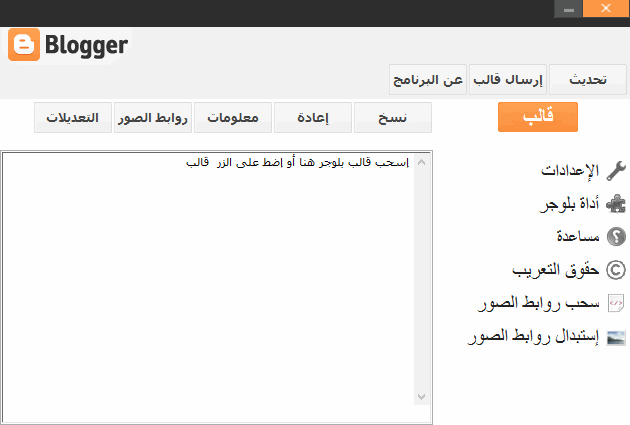Click the orange قالب button

[x=538, y=117]
